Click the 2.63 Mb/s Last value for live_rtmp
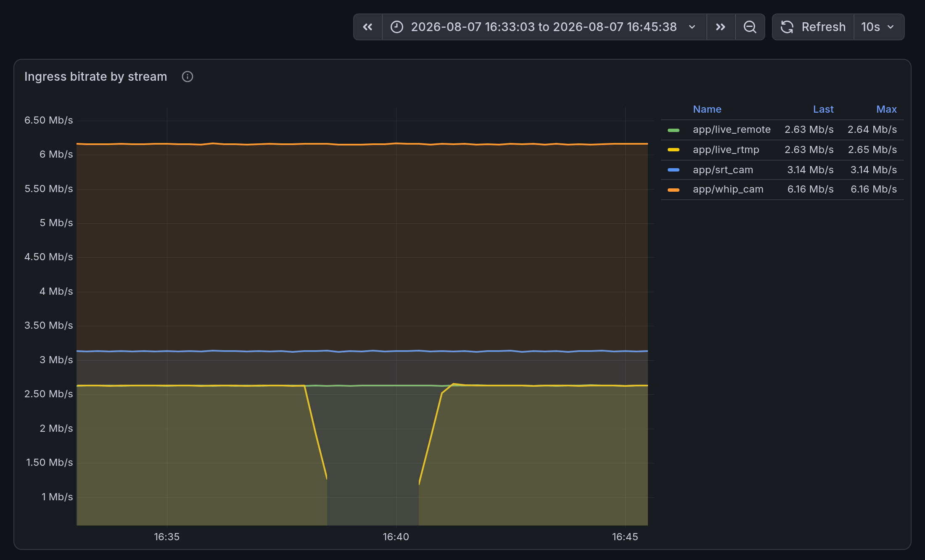Screen dimensions: 925x560 (x=809, y=150)
